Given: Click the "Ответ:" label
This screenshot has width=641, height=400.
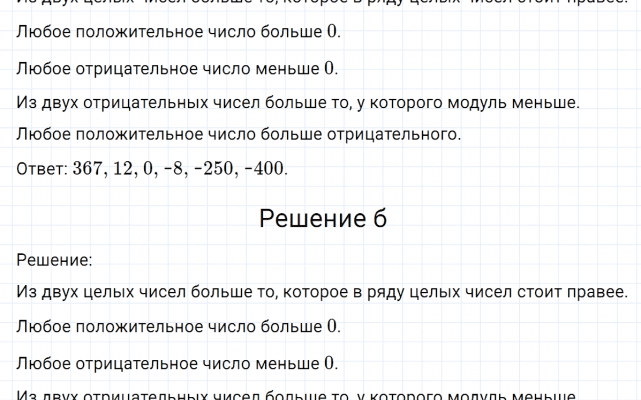Looking at the screenshot, I should pos(42,168).
